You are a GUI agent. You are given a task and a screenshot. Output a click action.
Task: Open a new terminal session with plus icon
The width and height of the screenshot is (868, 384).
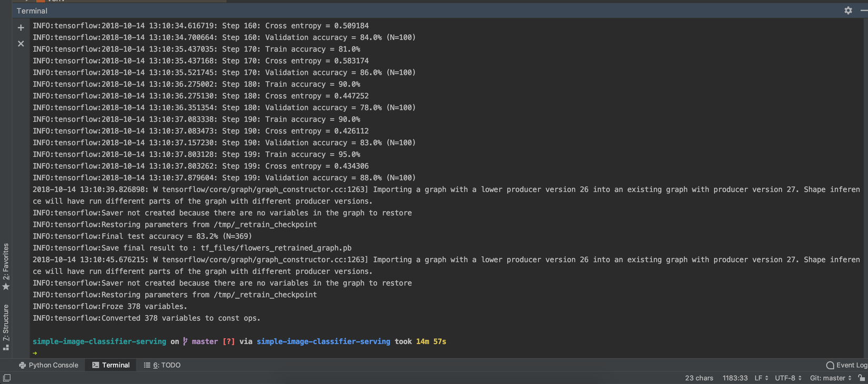click(21, 27)
